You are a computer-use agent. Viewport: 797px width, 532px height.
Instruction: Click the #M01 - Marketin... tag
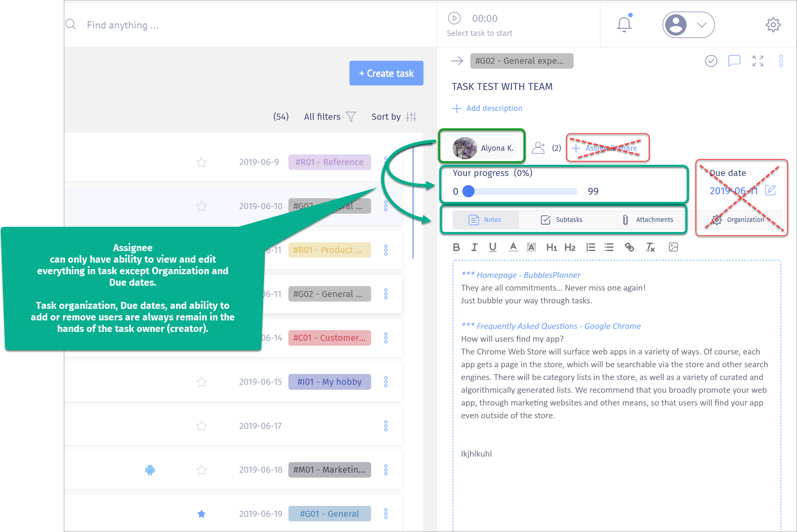coord(329,470)
